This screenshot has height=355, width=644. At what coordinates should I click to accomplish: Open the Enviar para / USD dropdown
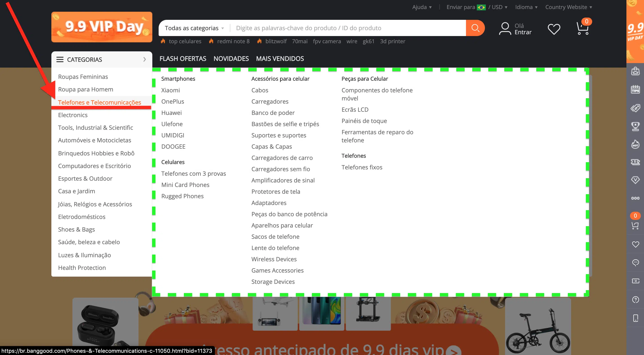(x=477, y=7)
